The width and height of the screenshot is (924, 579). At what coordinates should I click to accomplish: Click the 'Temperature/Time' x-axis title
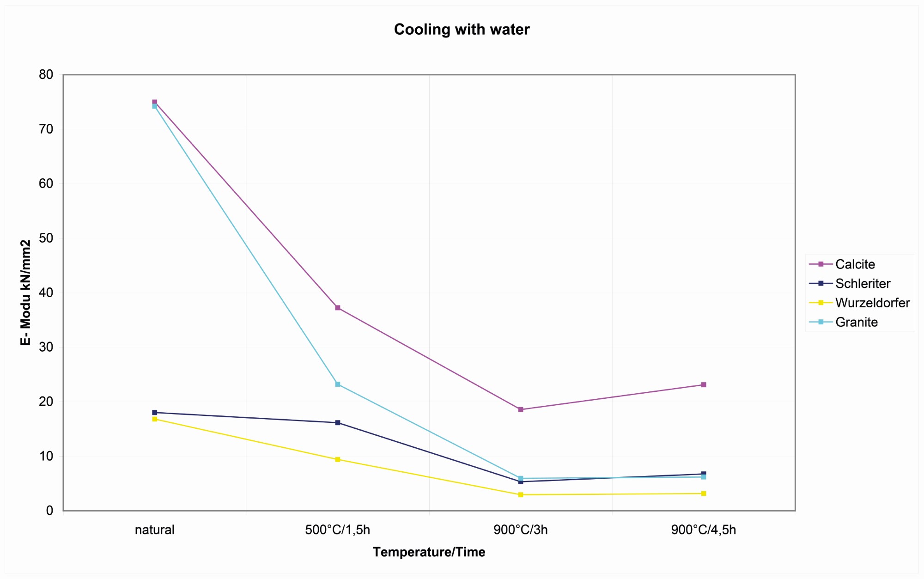pos(429,552)
